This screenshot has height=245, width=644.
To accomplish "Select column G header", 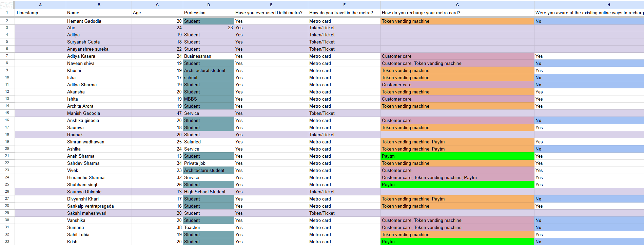I will coord(457,5).
